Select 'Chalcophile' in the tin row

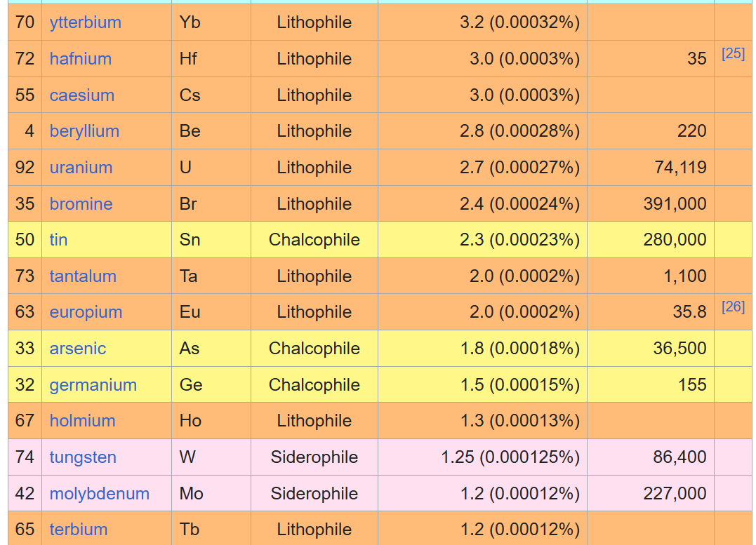click(314, 239)
